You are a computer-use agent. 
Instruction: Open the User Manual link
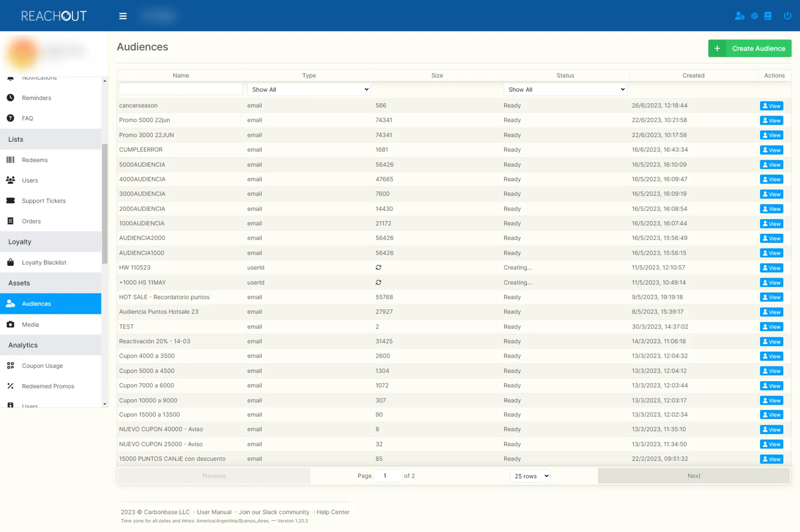tap(214, 512)
